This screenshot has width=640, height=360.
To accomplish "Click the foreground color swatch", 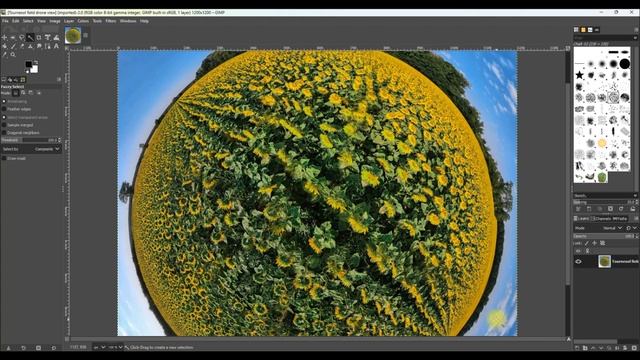I will tap(29, 64).
